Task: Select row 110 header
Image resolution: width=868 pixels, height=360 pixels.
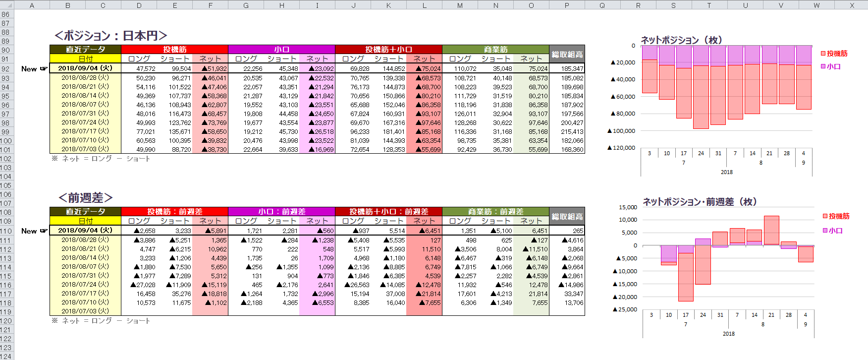Action: click(x=6, y=231)
